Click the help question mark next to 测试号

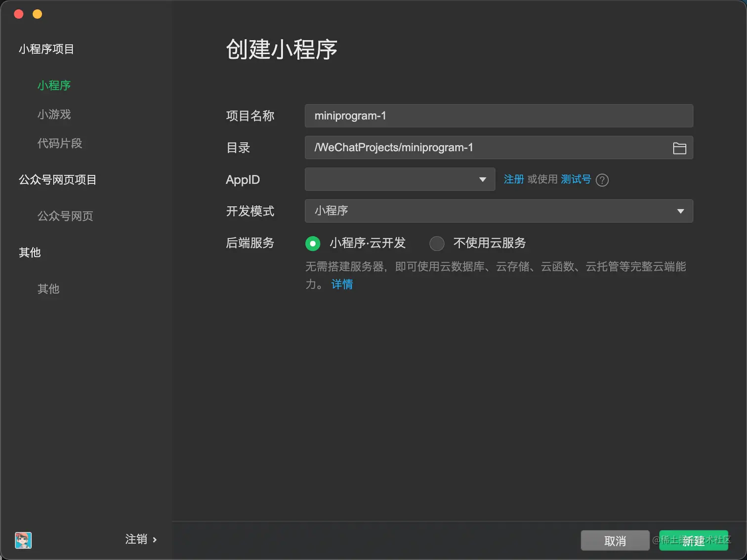pyautogui.click(x=602, y=180)
